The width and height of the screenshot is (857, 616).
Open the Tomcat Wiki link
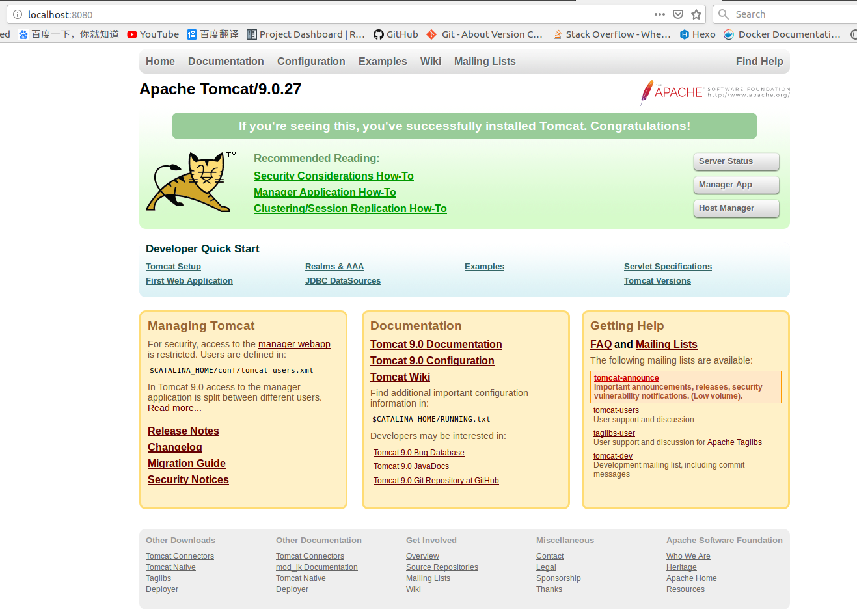pyautogui.click(x=400, y=377)
